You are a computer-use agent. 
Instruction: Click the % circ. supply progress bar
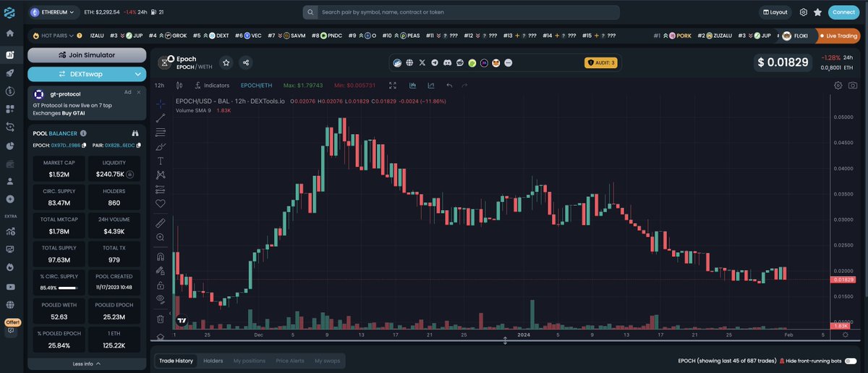point(69,288)
